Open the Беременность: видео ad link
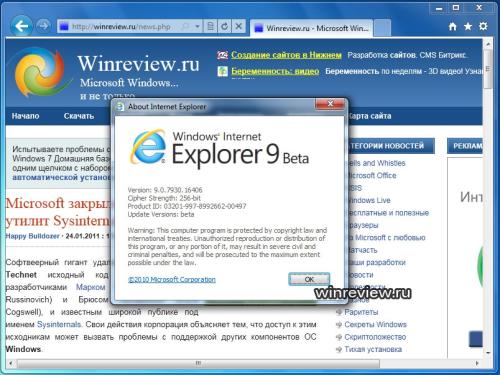The width and height of the screenshot is (500, 375). [x=275, y=71]
